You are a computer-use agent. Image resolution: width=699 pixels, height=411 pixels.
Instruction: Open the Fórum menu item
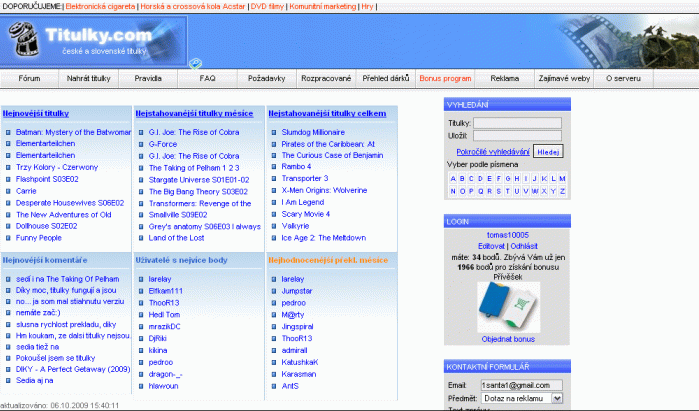(x=29, y=78)
